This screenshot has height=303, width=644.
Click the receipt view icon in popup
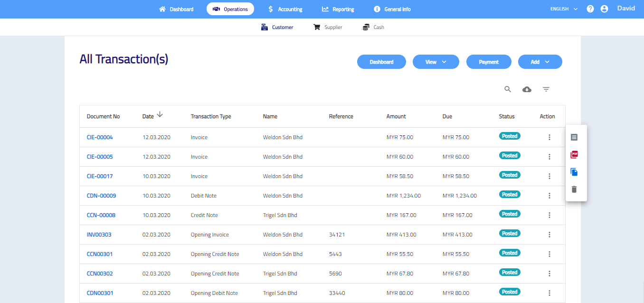click(x=574, y=137)
